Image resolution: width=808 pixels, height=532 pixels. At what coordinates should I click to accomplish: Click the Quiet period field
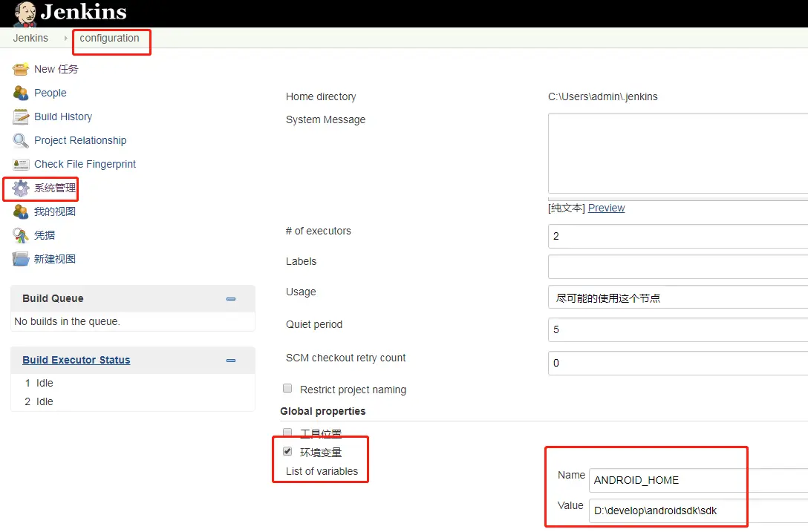tap(677, 329)
